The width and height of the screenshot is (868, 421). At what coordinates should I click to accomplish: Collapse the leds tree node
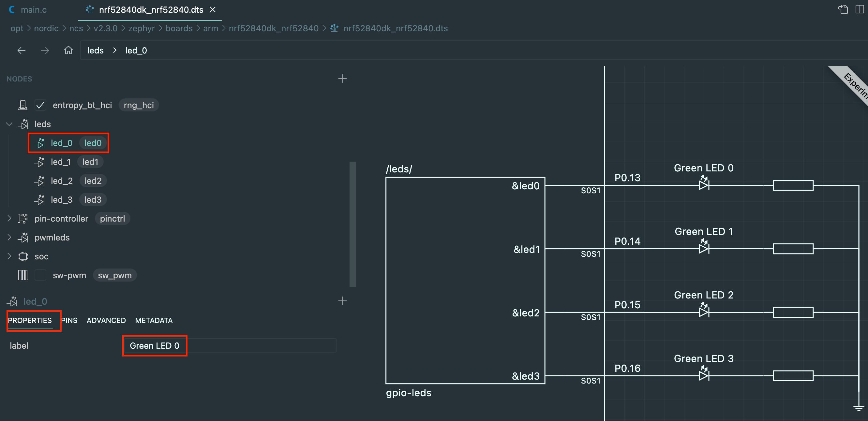[x=9, y=124]
